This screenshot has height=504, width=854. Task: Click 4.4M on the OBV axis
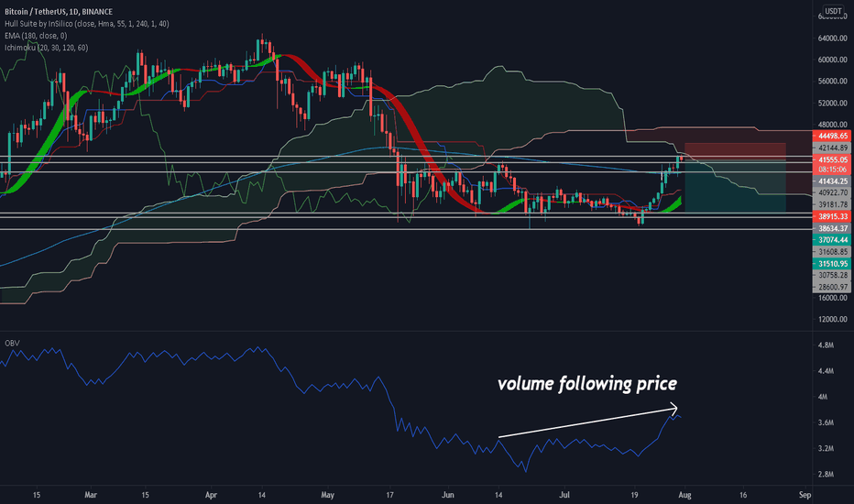coord(826,371)
